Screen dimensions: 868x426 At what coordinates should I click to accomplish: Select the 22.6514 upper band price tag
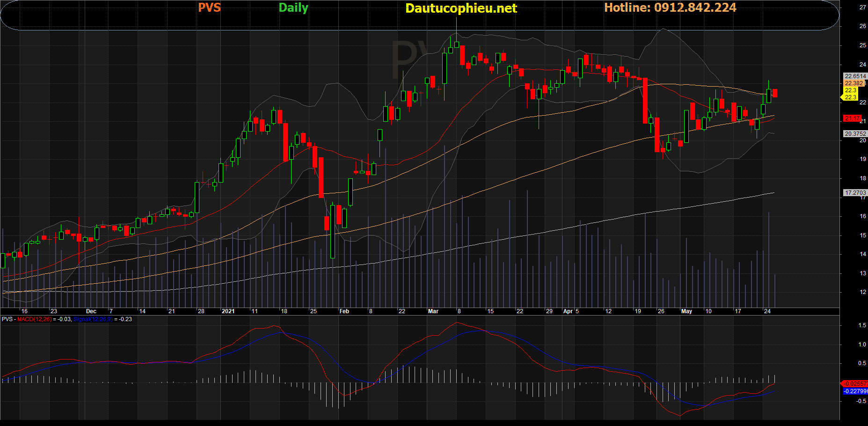(855, 76)
